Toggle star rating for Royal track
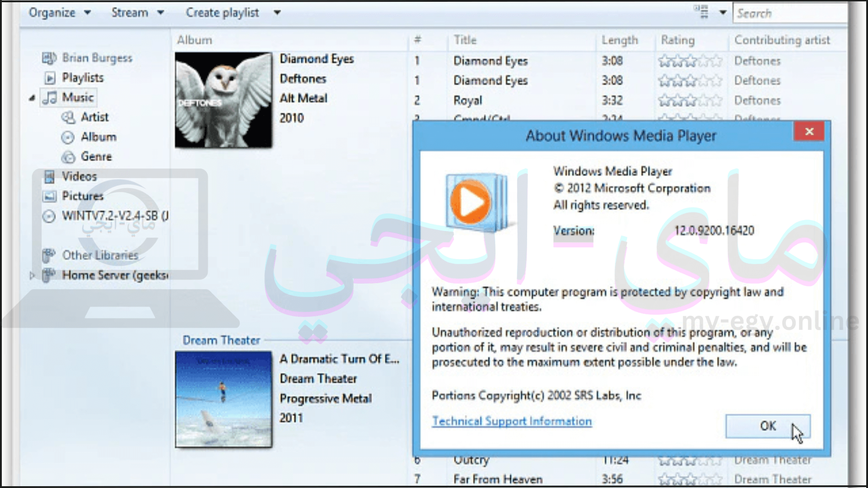Screen dimensions: 868x488 click(685, 99)
